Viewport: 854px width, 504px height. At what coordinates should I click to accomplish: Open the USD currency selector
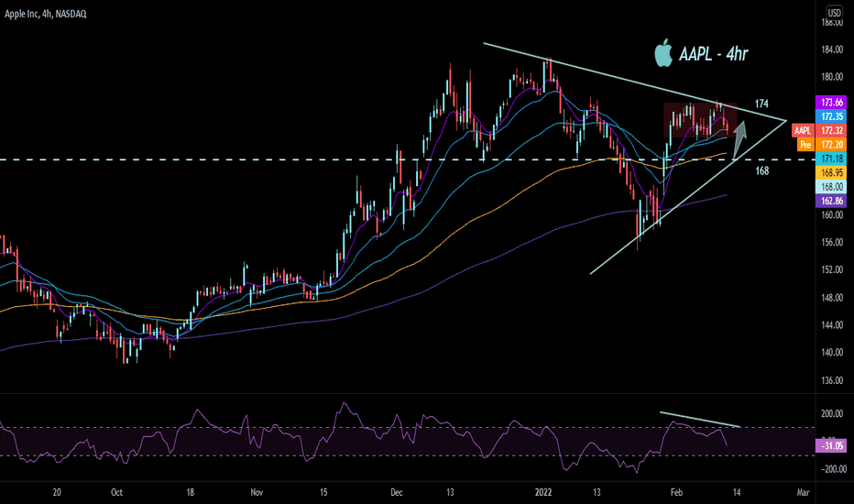click(834, 13)
